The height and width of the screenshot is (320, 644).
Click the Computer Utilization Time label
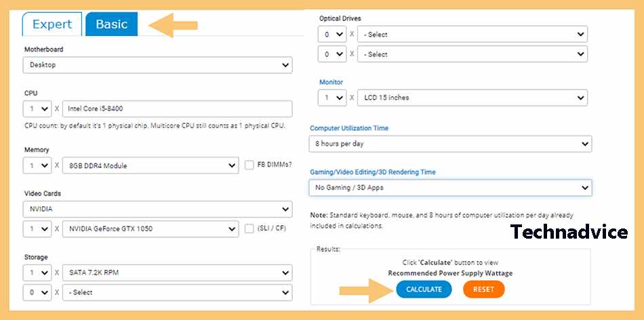coord(348,128)
